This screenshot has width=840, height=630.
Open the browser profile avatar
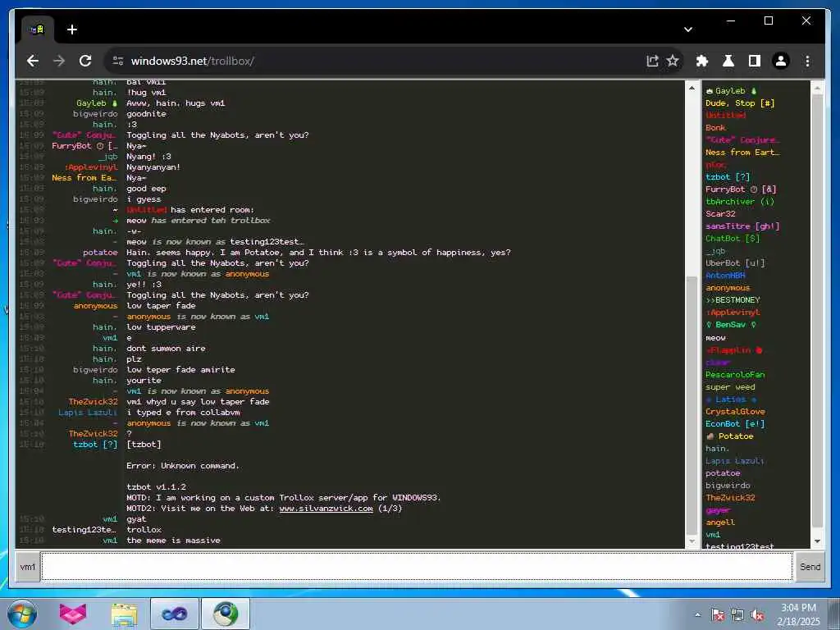click(781, 61)
